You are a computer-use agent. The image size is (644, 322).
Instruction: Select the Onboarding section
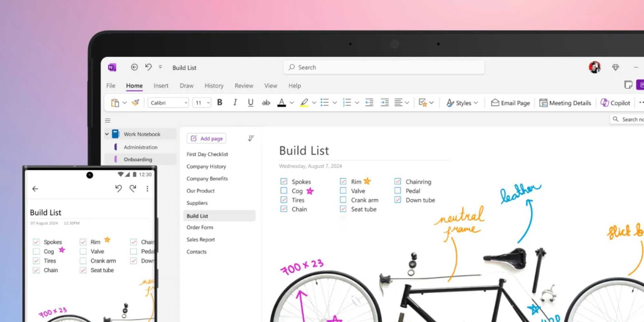click(x=141, y=159)
